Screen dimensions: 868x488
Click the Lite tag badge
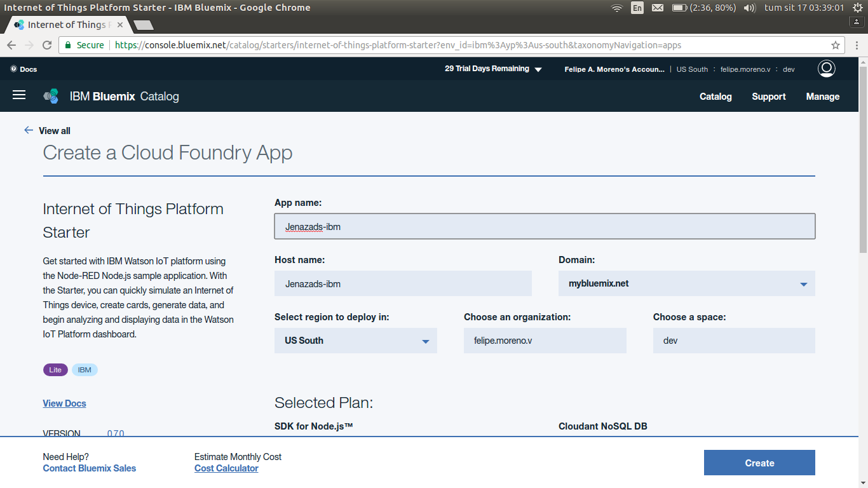click(55, 370)
